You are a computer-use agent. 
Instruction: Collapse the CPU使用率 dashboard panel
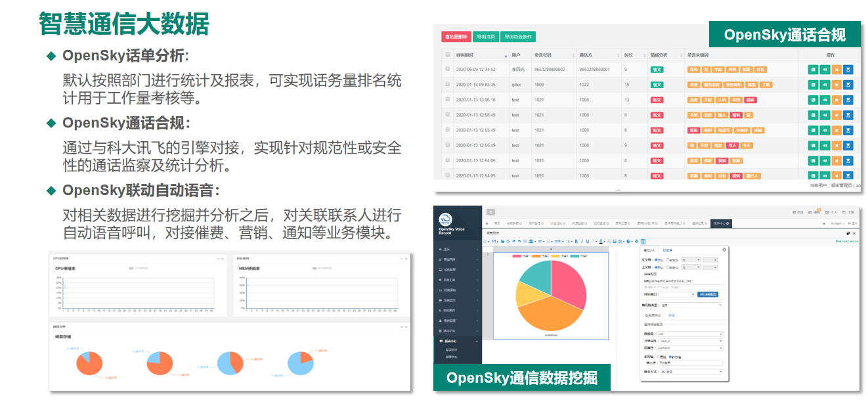[x=219, y=259]
